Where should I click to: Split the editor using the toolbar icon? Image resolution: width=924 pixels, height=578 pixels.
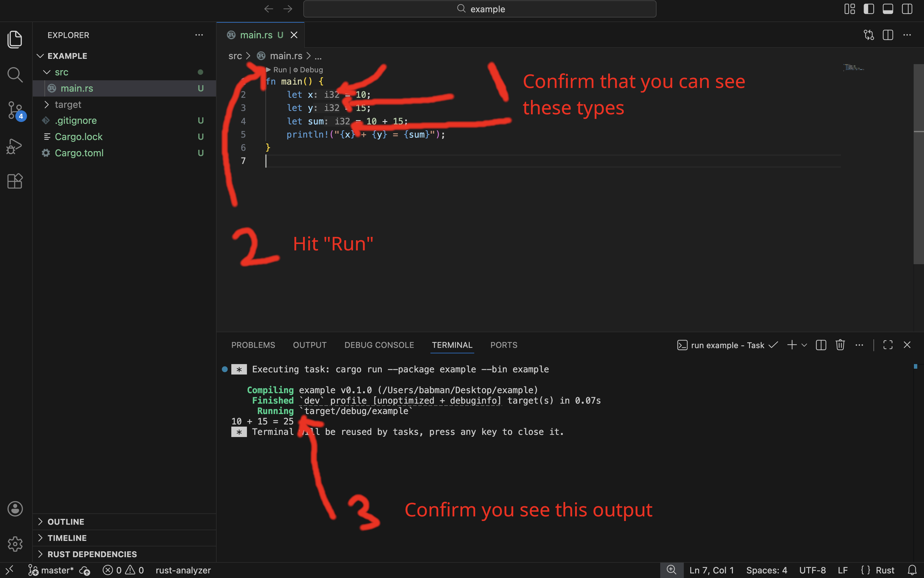point(887,35)
